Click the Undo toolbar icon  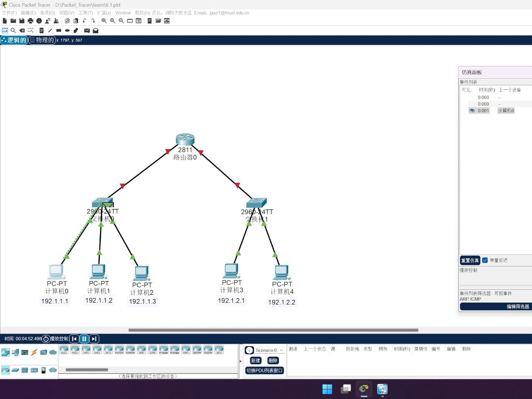click(84, 21)
